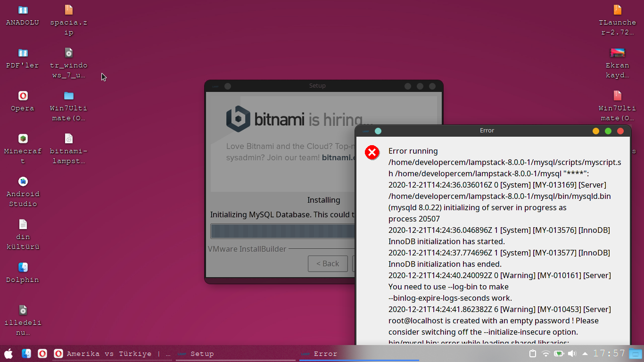Click the 'process 20507' text line
This screenshot has height=362, width=644.
pos(414,219)
